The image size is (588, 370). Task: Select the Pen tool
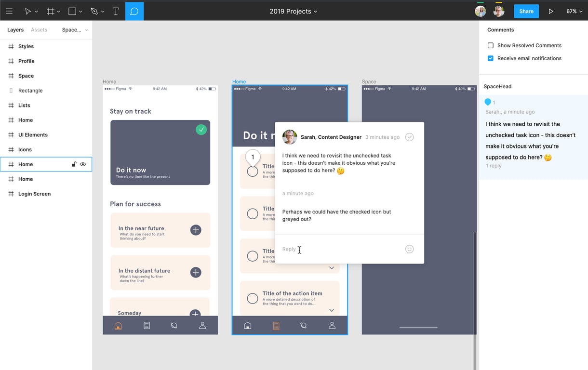click(x=94, y=11)
